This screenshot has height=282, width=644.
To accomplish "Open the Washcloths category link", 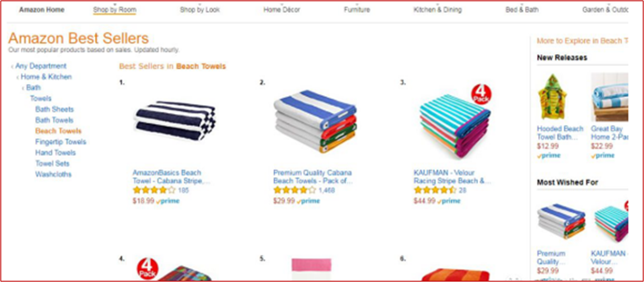I will pos(53,174).
